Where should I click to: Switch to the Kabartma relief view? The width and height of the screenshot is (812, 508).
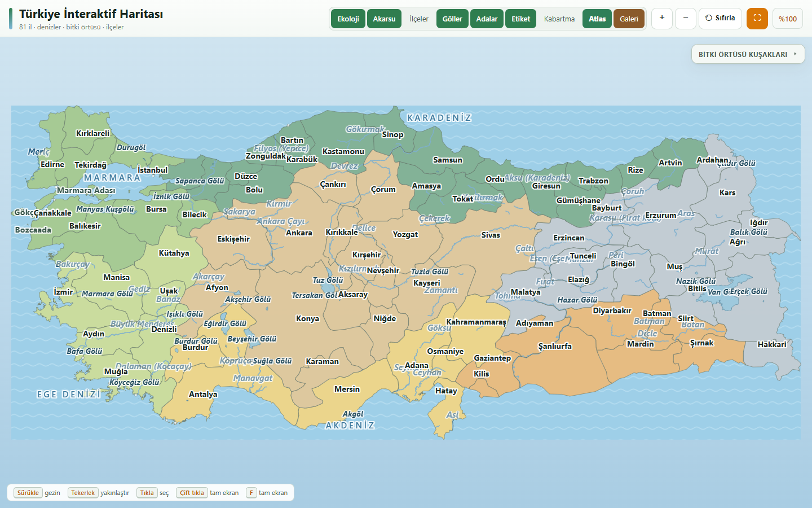pyautogui.click(x=559, y=19)
